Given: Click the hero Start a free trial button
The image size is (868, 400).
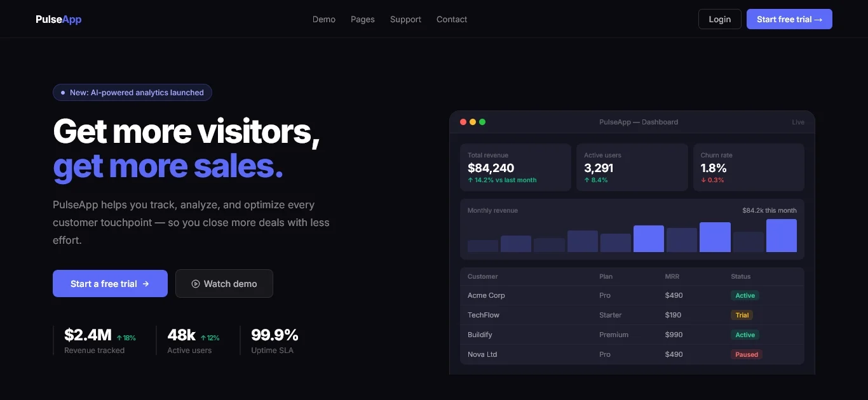Looking at the screenshot, I should coord(110,284).
